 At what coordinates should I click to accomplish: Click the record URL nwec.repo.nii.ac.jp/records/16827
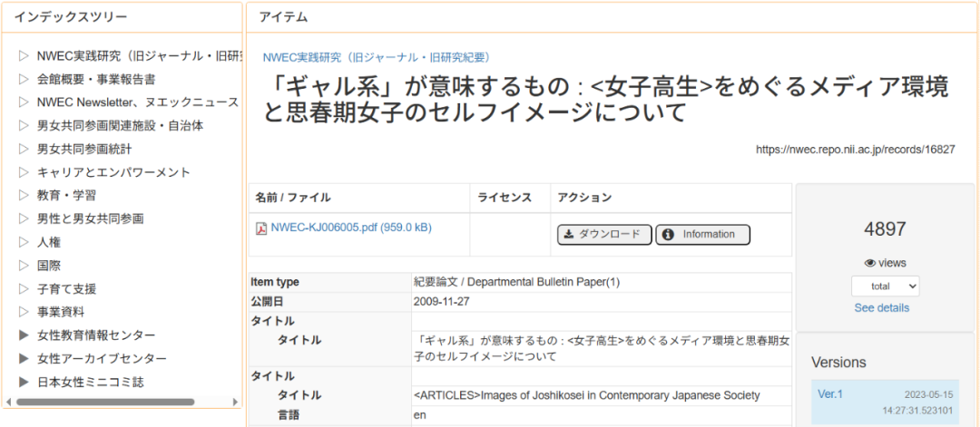(x=855, y=150)
